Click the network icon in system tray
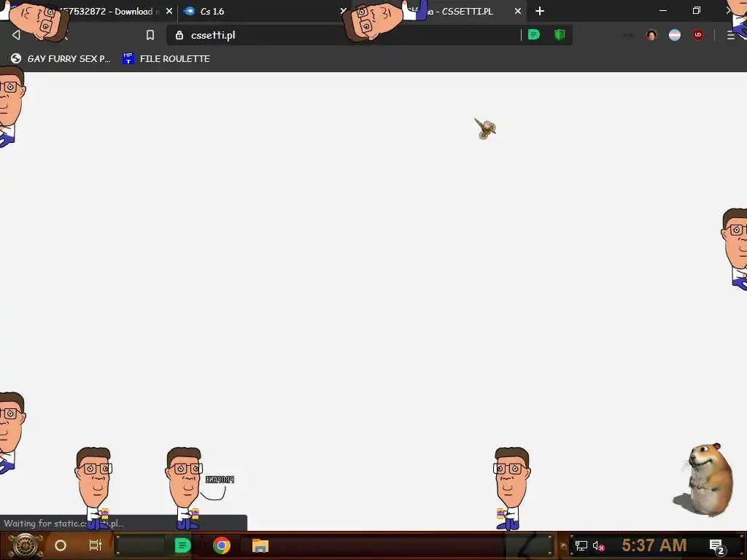747x560 pixels. [581, 545]
